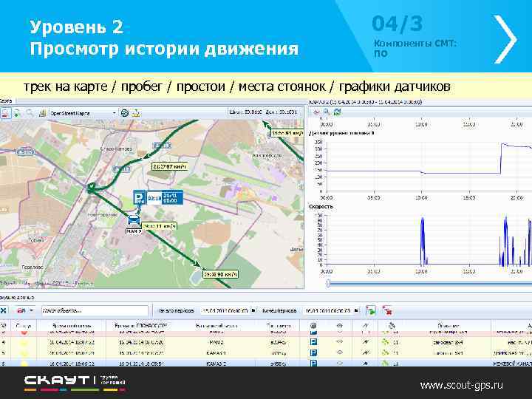Toggle the eye visibility in row 5
Screen dimensions: 532x399
340,353
